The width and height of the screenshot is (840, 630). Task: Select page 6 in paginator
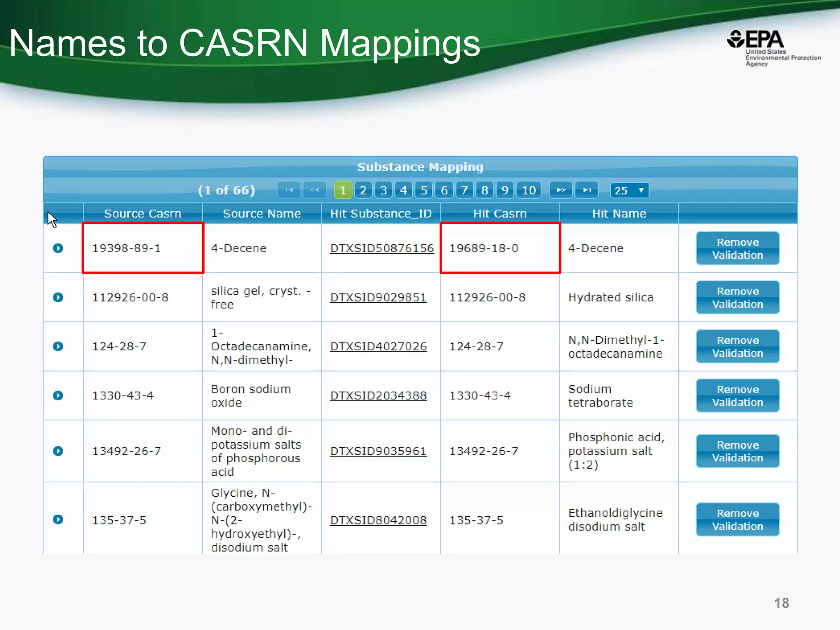click(444, 190)
